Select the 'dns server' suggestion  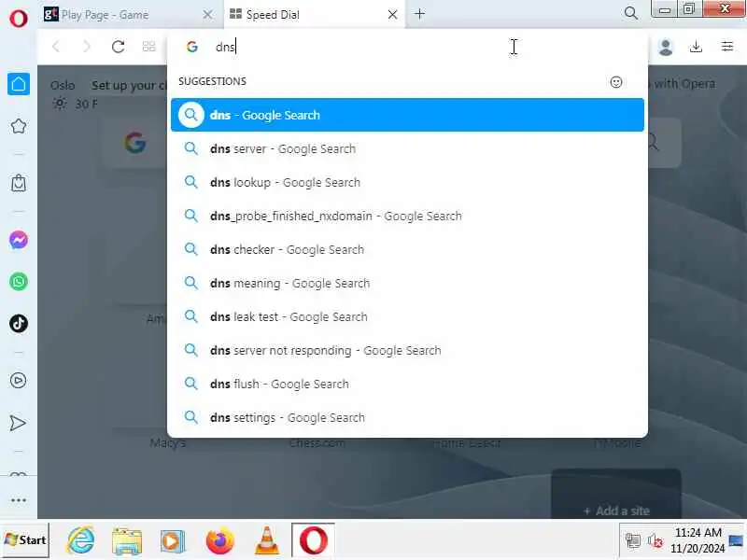click(407, 148)
